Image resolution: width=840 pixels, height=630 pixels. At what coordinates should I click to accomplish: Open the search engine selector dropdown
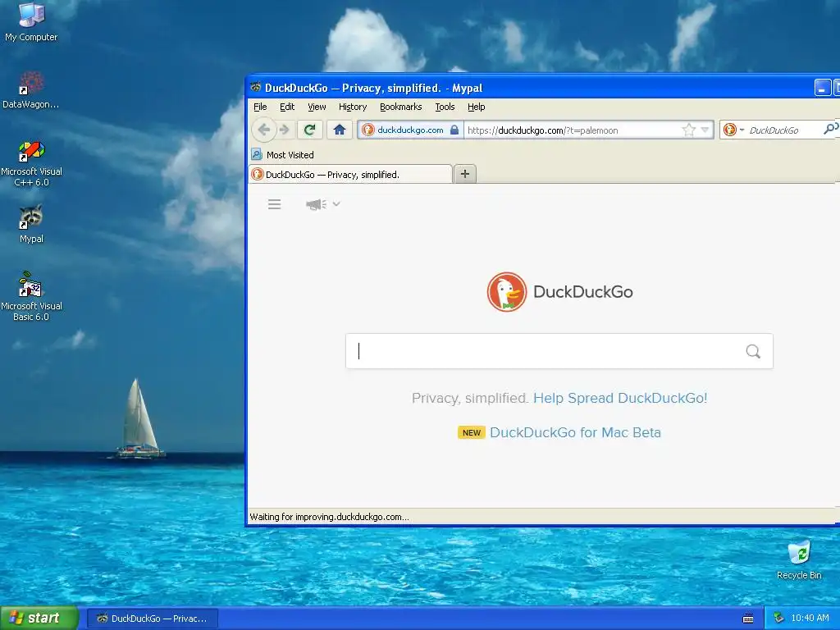pyautogui.click(x=733, y=130)
